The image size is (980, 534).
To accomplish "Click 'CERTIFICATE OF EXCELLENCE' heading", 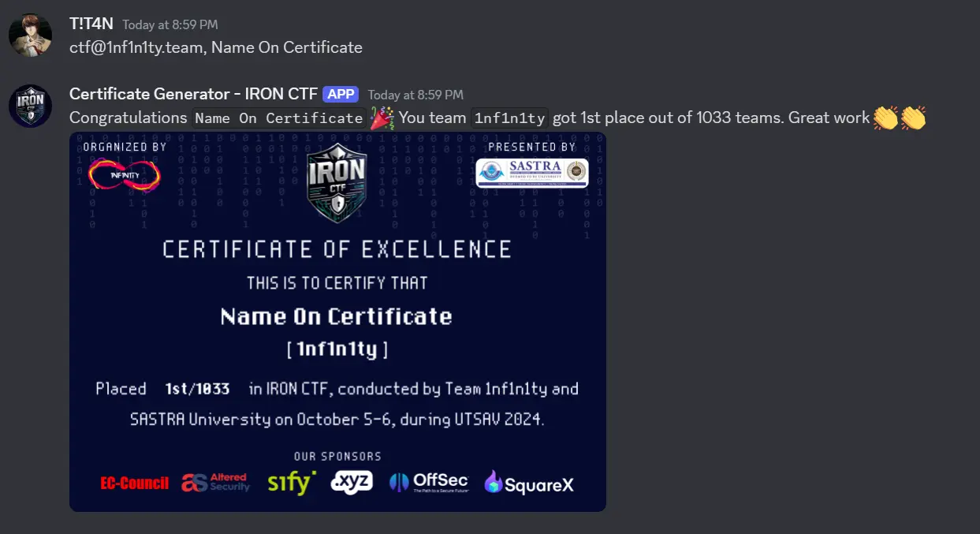I will point(337,250).
